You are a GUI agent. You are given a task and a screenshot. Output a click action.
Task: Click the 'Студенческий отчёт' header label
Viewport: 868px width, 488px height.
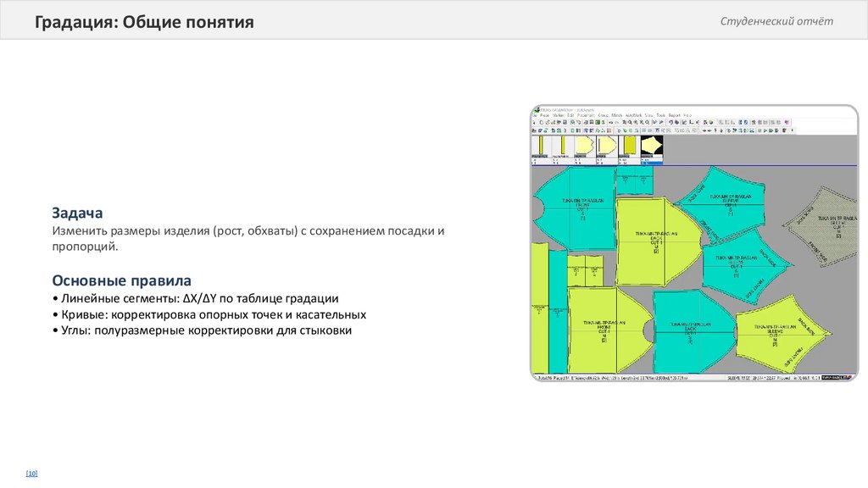pyautogui.click(x=776, y=21)
